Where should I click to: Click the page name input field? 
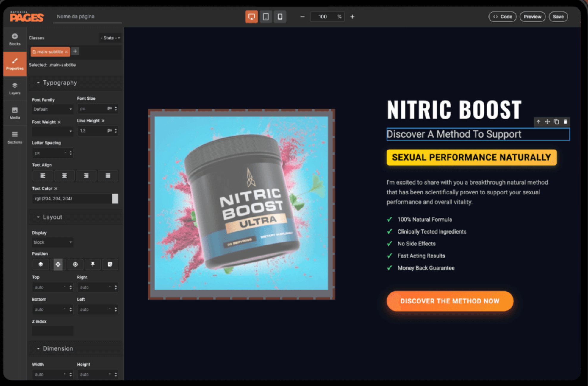pos(87,17)
